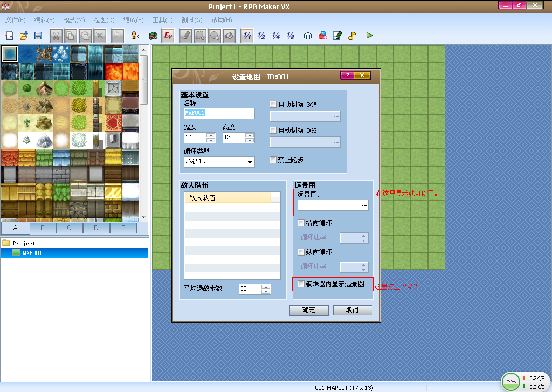This screenshot has height=392, width=552.
Task: Switch to Map mode cube icon
Action: click(153, 36)
